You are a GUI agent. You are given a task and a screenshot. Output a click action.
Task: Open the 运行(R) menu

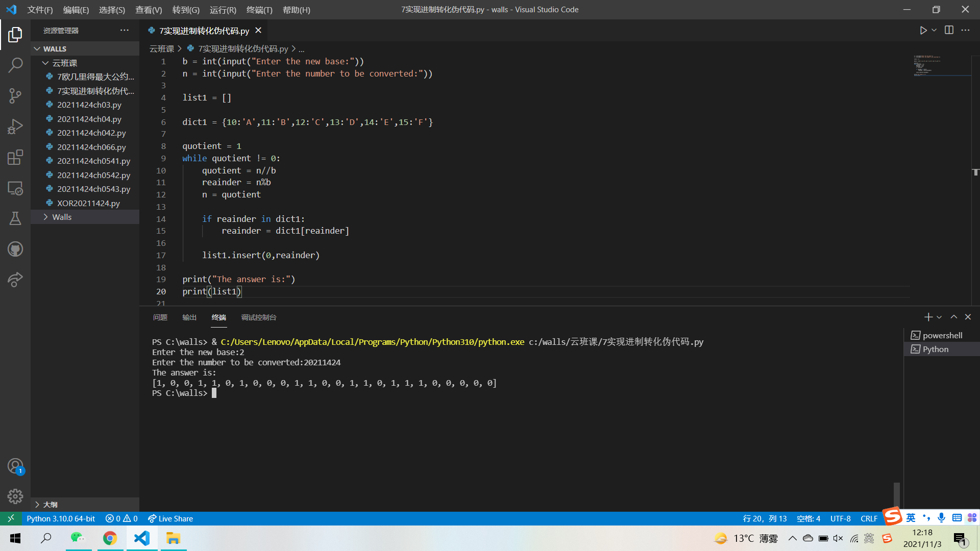coord(223,10)
